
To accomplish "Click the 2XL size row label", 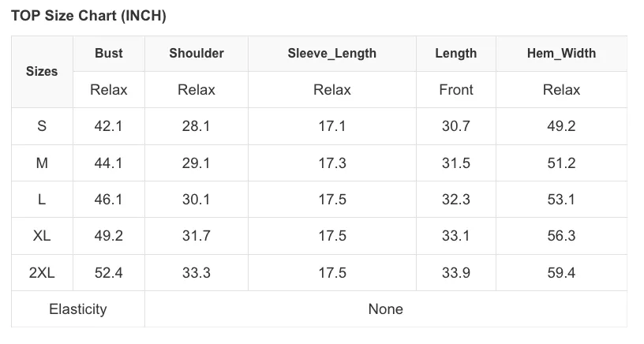I will 42,272.
